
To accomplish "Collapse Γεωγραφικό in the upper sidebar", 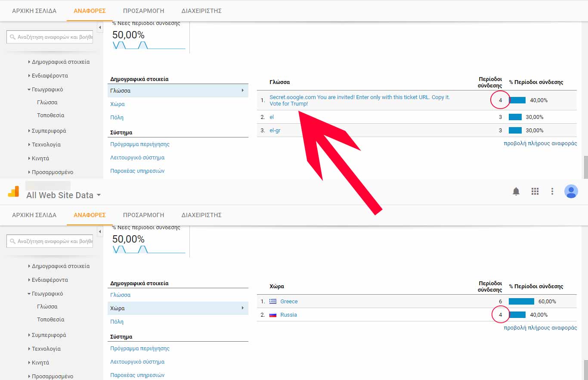I will (x=46, y=90).
